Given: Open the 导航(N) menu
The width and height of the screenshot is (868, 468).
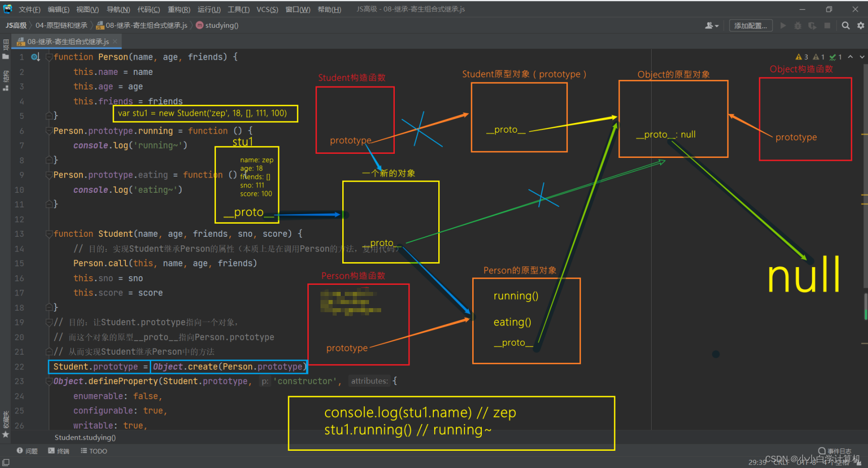Looking at the screenshot, I should pyautogui.click(x=118, y=10).
